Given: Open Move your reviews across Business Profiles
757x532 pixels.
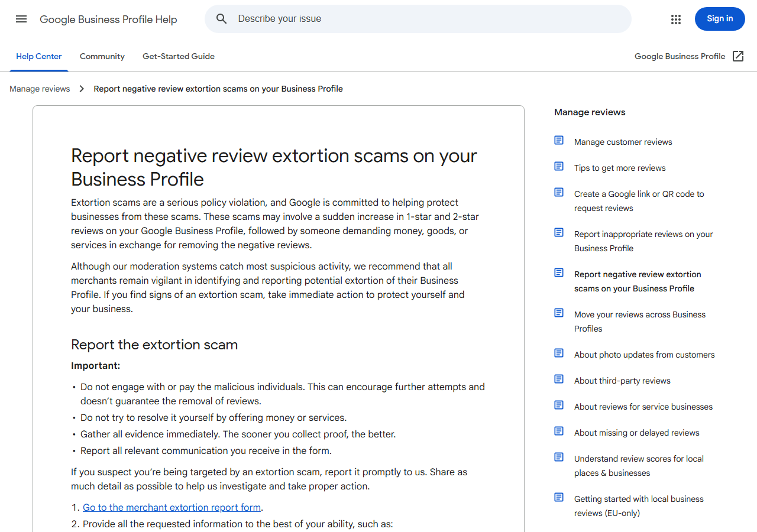Looking at the screenshot, I should coord(640,322).
